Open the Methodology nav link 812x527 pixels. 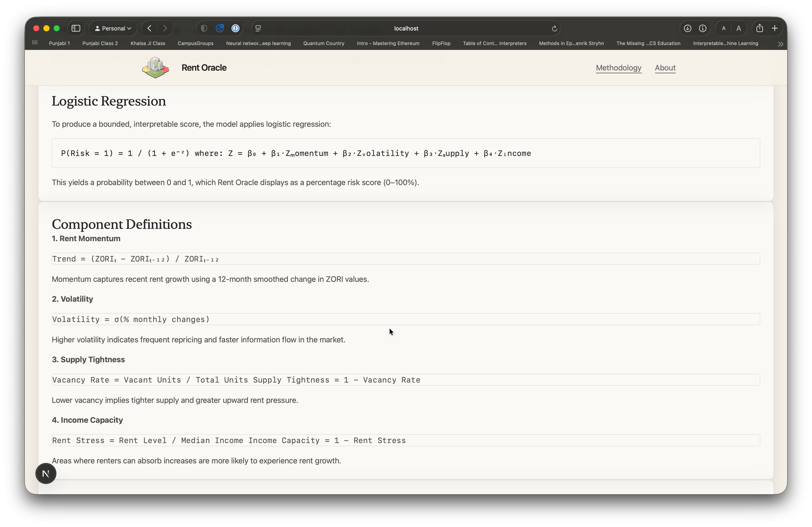[x=619, y=68]
